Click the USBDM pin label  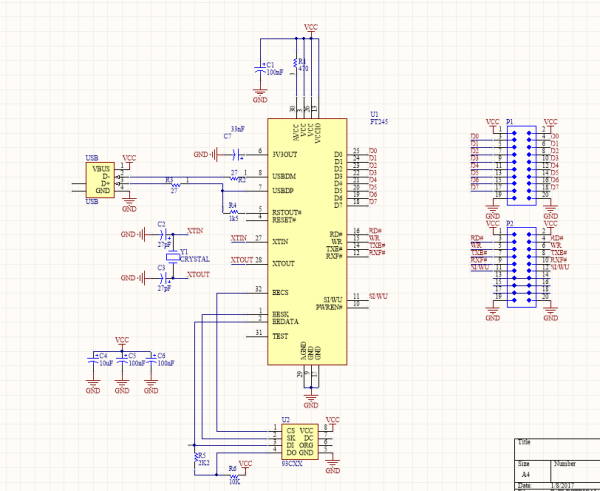click(284, 176)
